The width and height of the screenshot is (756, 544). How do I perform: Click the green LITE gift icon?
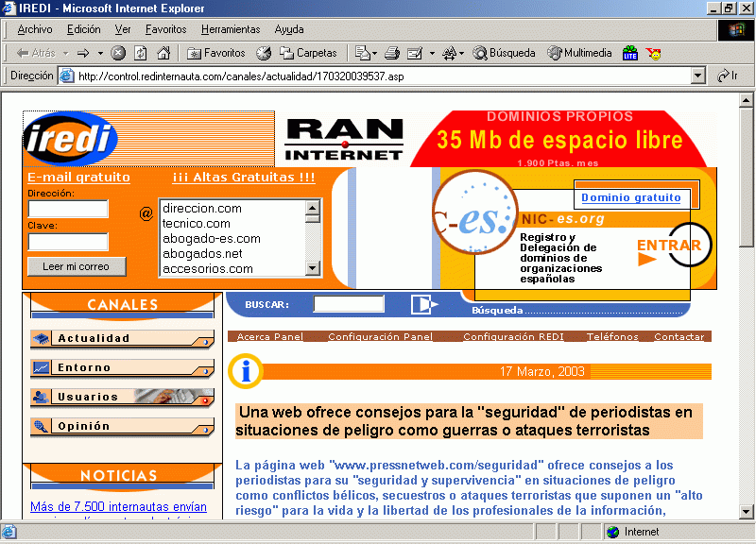[630, 53]
